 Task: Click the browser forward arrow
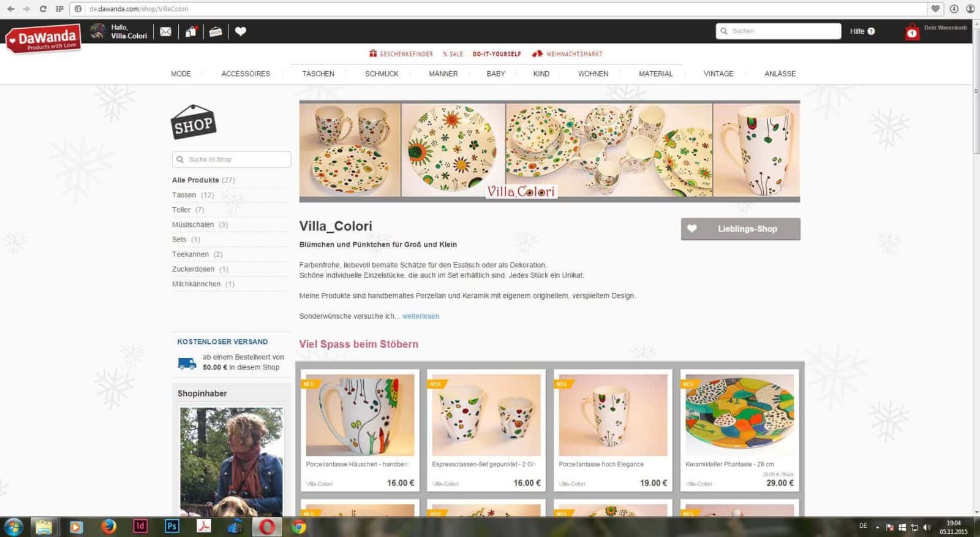(26, 9)
